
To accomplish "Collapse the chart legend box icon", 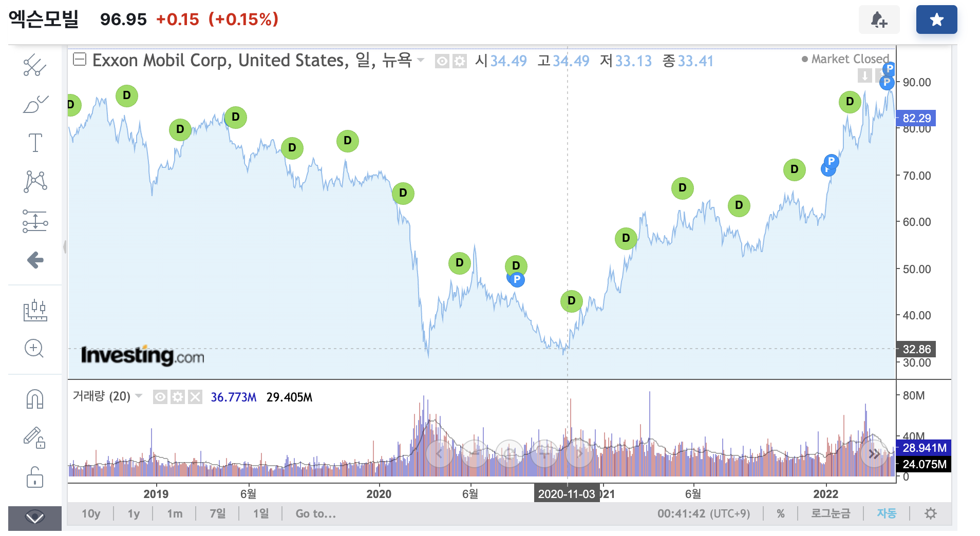I will 80,60.
